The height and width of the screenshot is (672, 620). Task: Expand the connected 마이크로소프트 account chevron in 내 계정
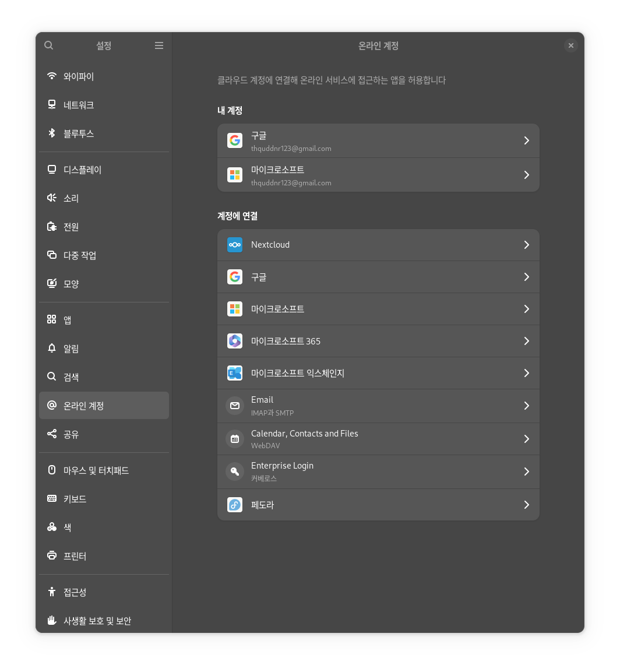point(526,175)
